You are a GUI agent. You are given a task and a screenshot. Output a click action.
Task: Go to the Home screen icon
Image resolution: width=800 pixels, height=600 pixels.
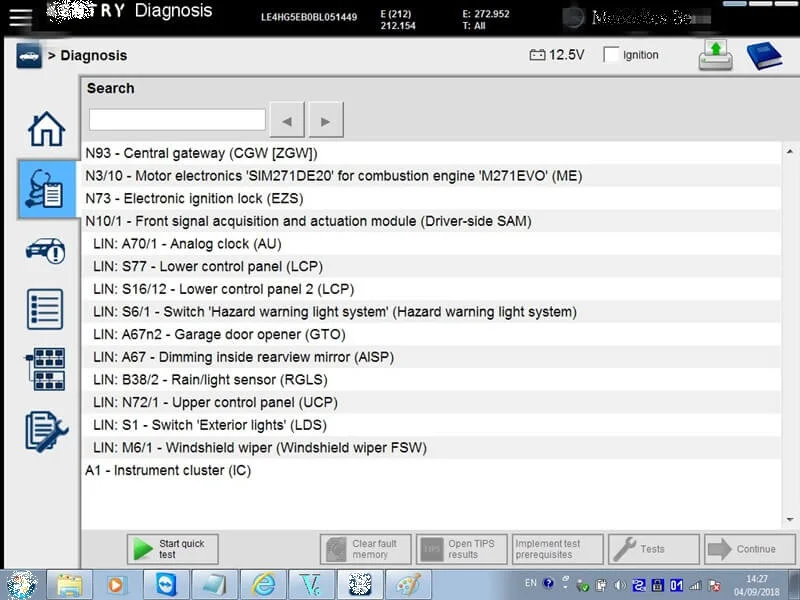(x=46, y=129)
